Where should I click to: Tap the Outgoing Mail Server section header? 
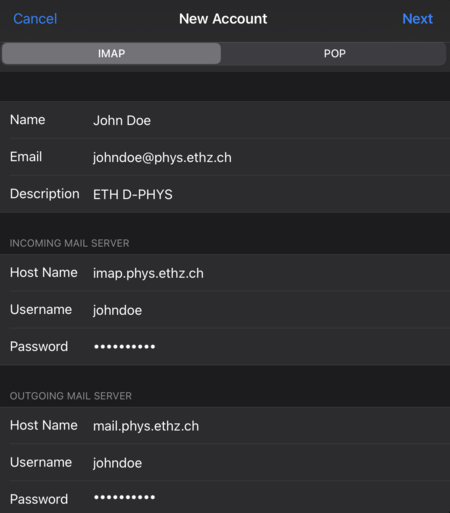71,396
